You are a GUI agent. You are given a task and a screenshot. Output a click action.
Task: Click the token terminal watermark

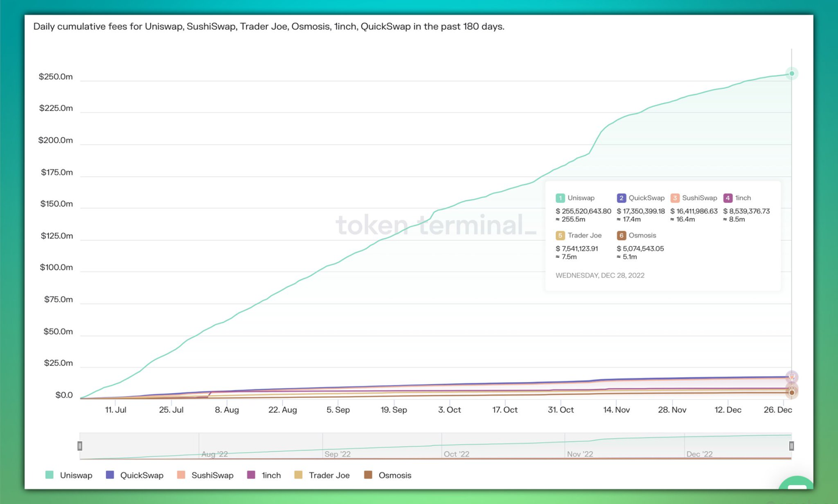click(436, 225)
